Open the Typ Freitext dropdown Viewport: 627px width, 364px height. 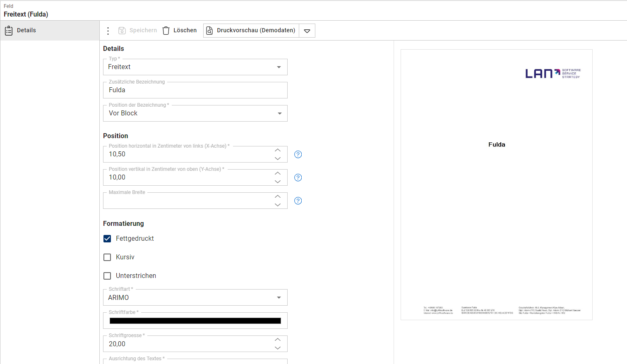195,67
